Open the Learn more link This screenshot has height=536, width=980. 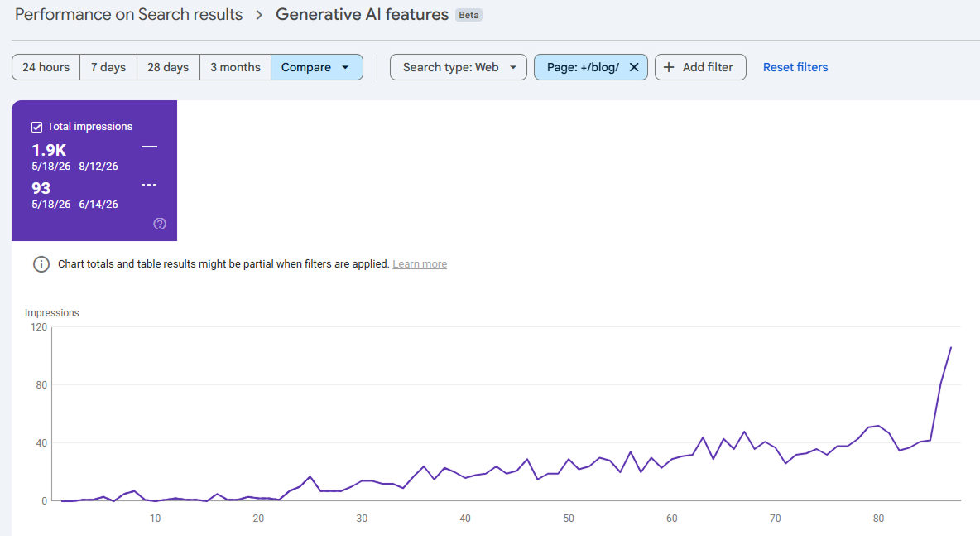420,264
